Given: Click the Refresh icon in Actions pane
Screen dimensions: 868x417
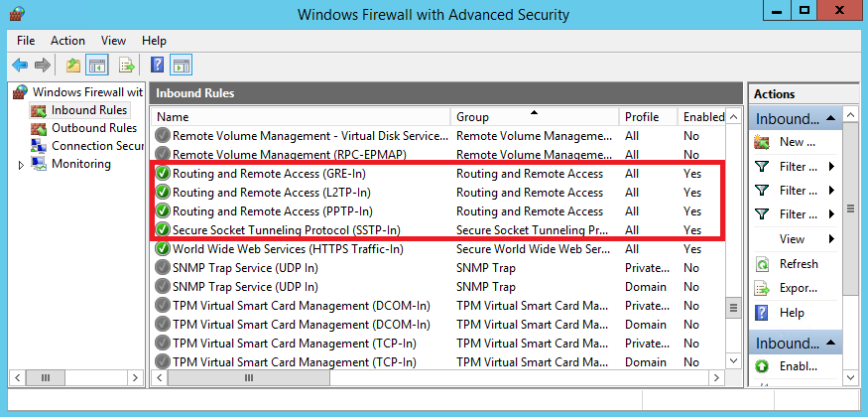Looking at the screenshot, I should pyautogui.click(x=762, y=264).
